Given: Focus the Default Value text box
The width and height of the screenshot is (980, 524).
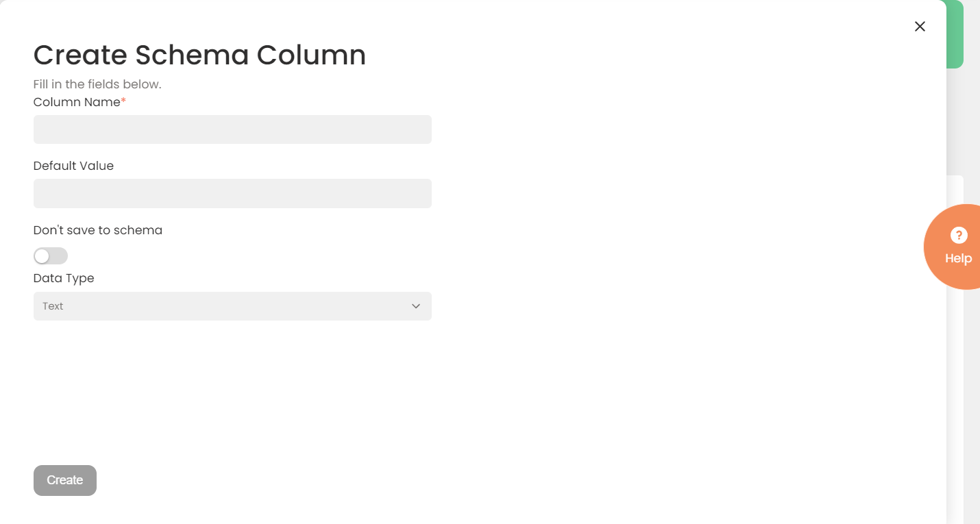Looking at the screenshot, I should (x=232, y=193).
